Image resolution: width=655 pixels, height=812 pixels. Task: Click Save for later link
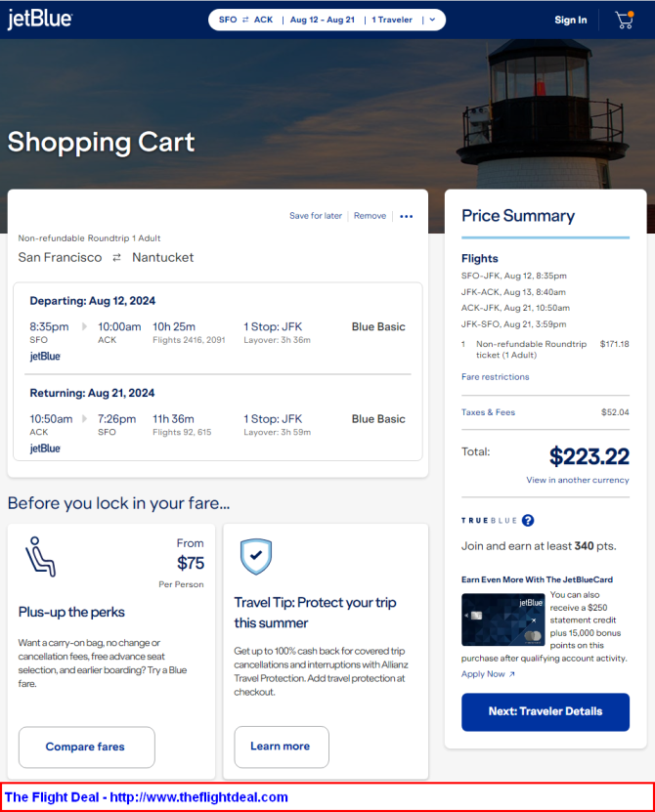coord(316,216)
